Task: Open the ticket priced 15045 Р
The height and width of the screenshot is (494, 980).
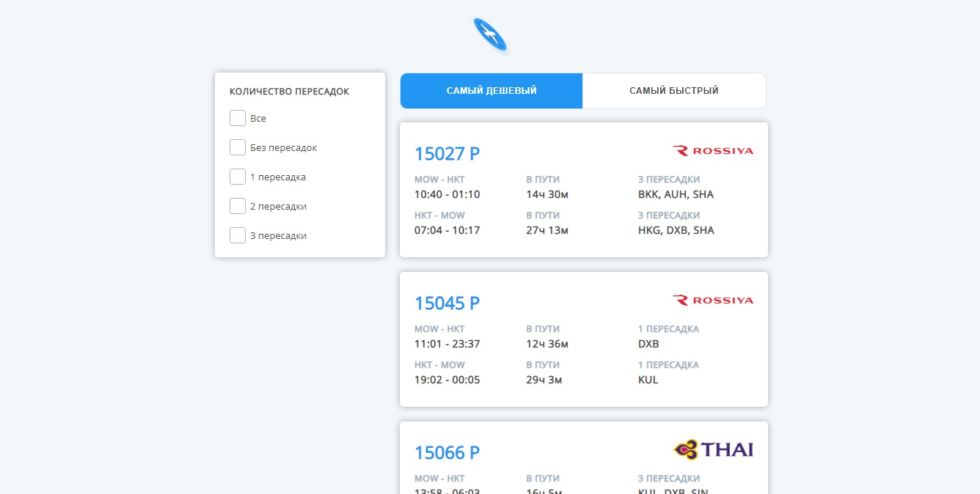Action: [x=447, y=303]
